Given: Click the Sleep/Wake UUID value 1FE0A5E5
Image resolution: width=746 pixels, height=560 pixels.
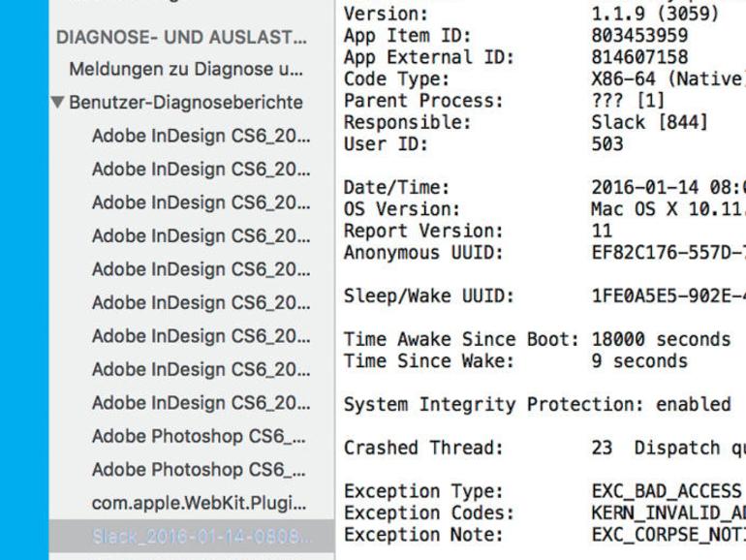Looking at the screenshot, I should click(666, 296).
